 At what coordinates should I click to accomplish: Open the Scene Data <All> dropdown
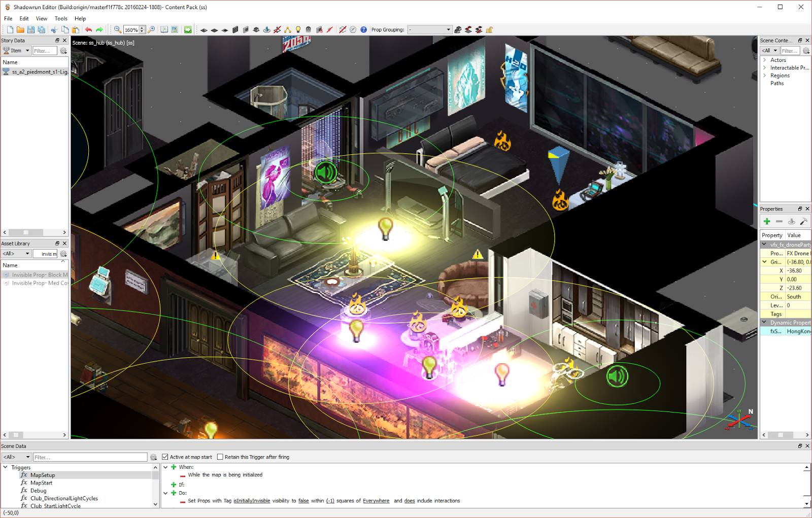(x=16, y=457)
